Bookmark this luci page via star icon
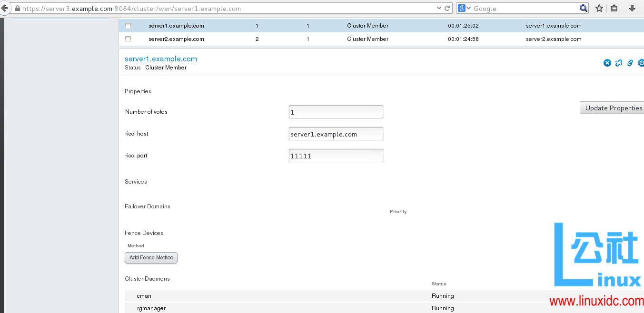 (x=599, y=8)
